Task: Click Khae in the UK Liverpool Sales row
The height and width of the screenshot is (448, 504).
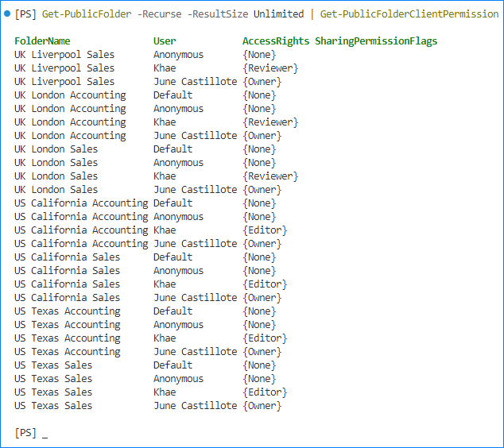Action: tap(165, 68)
